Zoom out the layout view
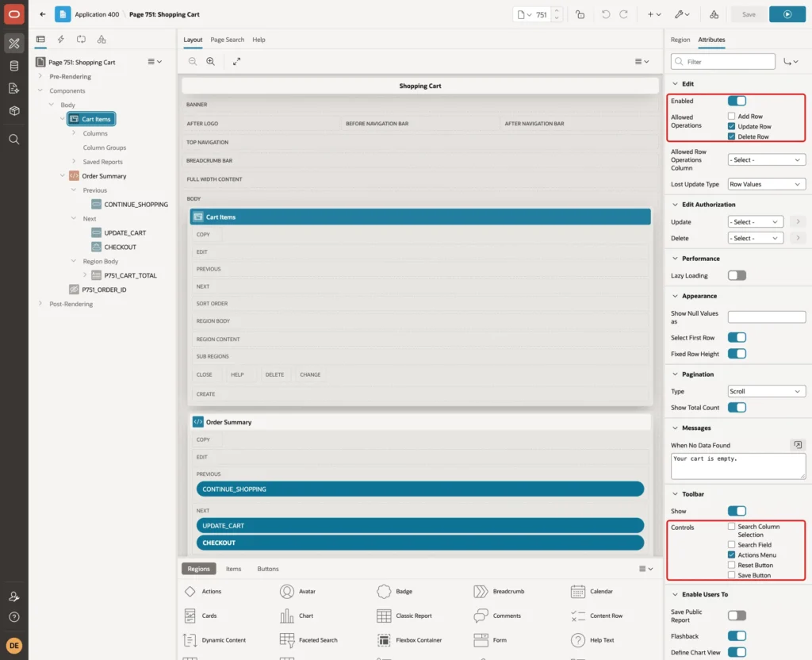This screenshot has width=812, height=660. point(193,61)
